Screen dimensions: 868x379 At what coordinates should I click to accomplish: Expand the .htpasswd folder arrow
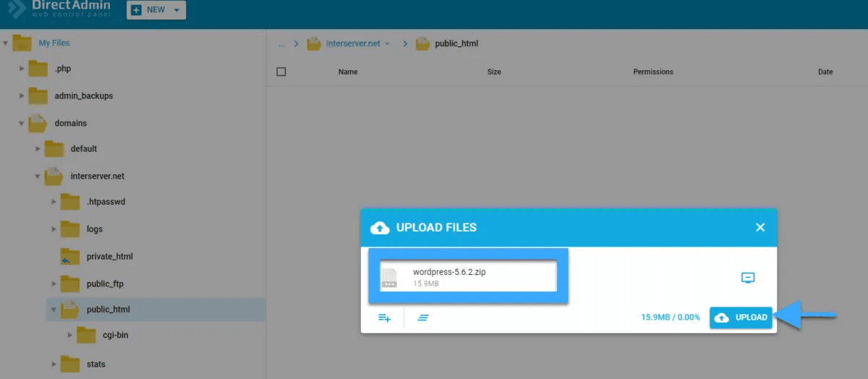[x=54, y=202]
